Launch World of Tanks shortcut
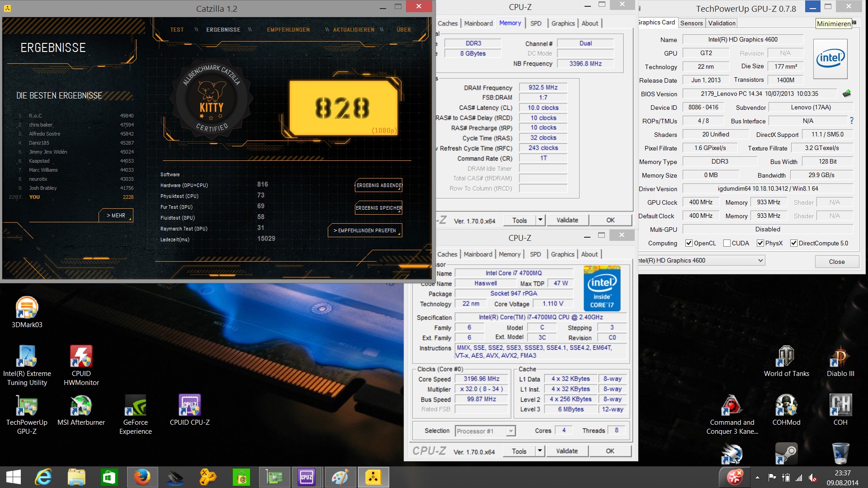 786,361
